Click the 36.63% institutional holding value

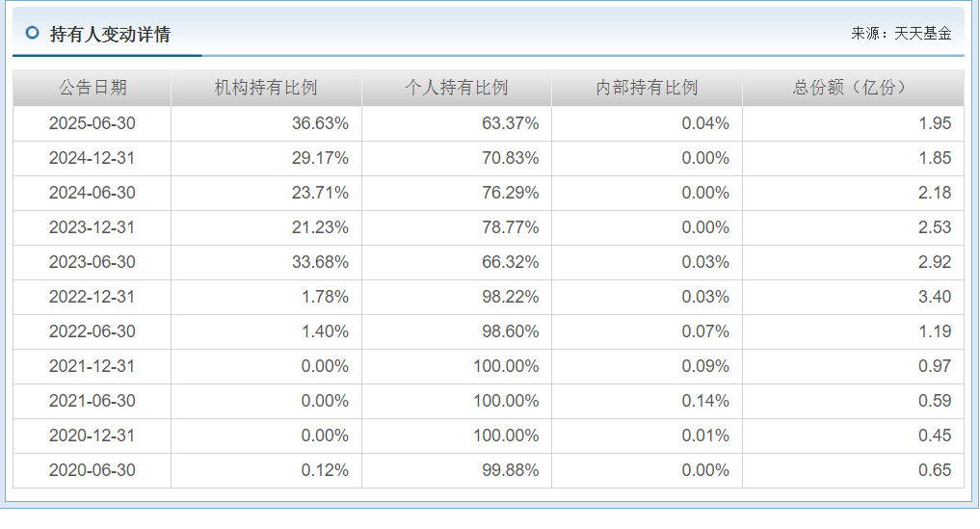click(x=320, y=123)
